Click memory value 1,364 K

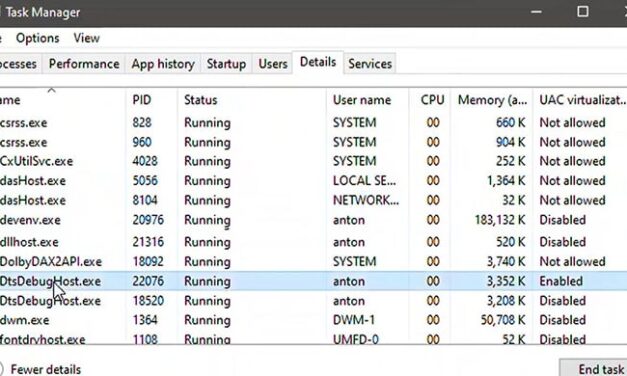506,181
